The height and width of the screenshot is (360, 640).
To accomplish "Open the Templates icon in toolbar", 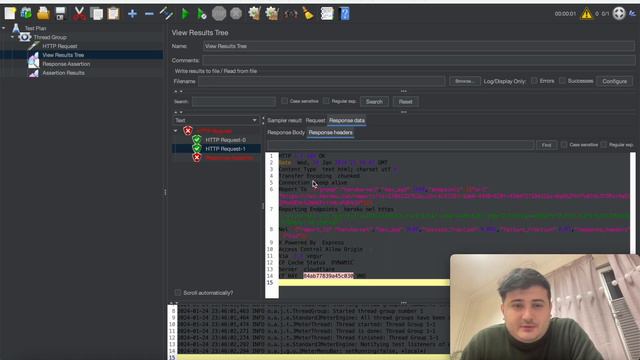I will (27, 13).
